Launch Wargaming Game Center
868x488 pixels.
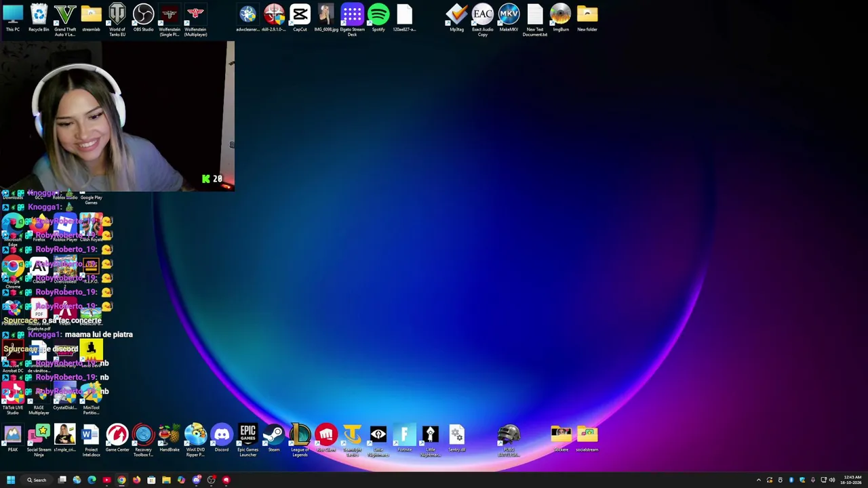pos(117,438)
